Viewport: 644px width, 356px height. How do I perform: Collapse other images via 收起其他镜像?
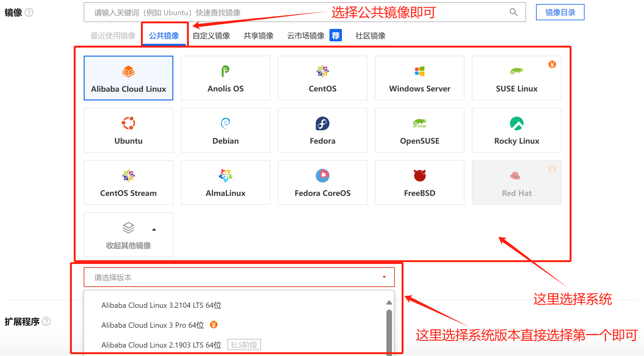coord(128,235)
